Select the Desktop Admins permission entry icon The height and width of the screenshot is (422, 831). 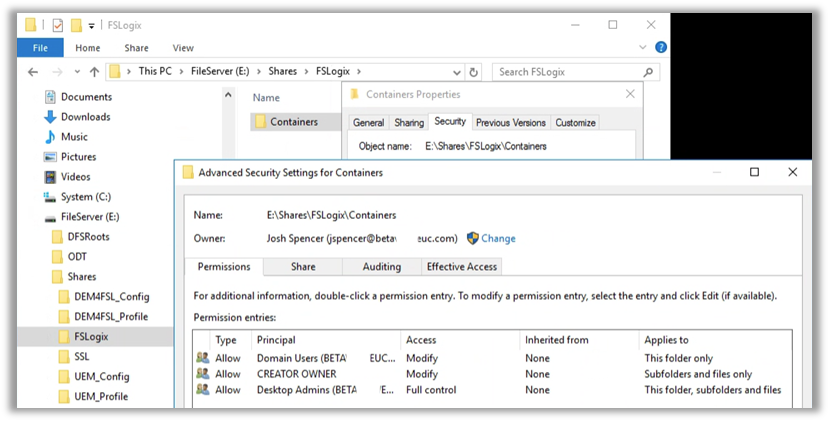(x=203, y=390)
